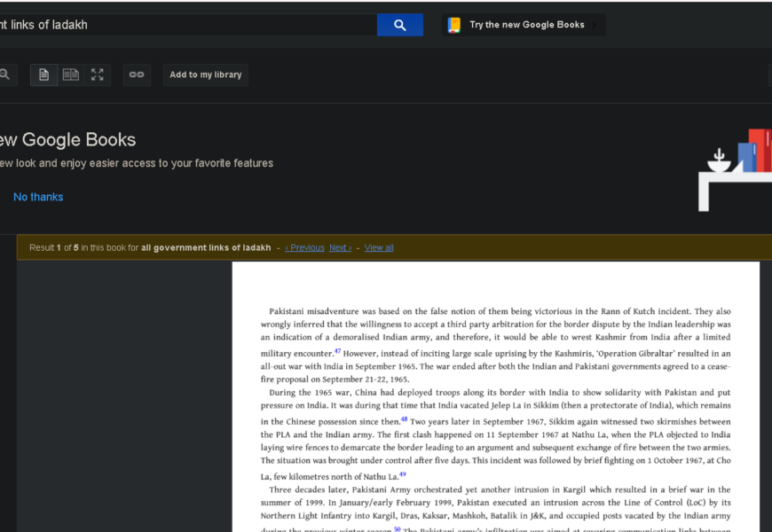Try the new Google Books
Screen dimensions: 772x532
(x=524, y=25)
